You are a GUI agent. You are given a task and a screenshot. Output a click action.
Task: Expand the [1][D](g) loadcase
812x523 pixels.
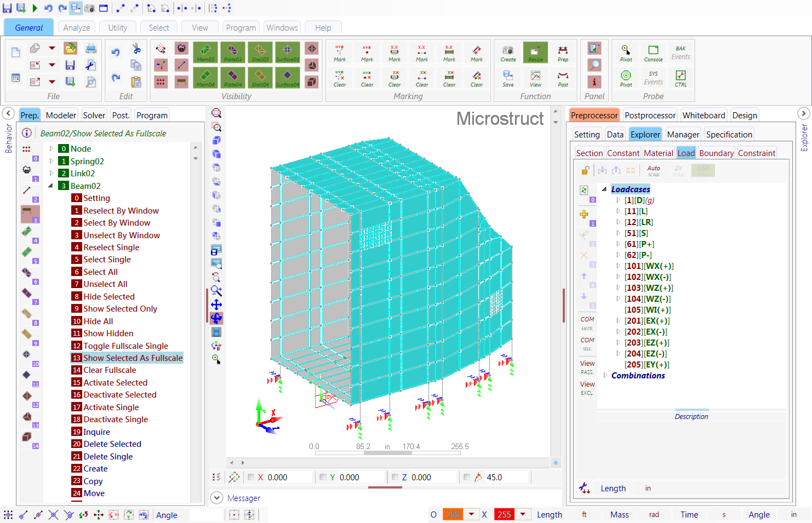pos(618,200)
